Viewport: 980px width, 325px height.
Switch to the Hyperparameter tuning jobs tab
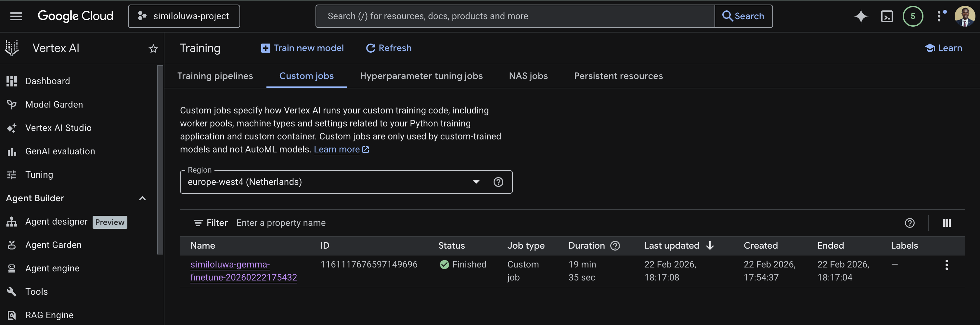(x=421, y=76)
